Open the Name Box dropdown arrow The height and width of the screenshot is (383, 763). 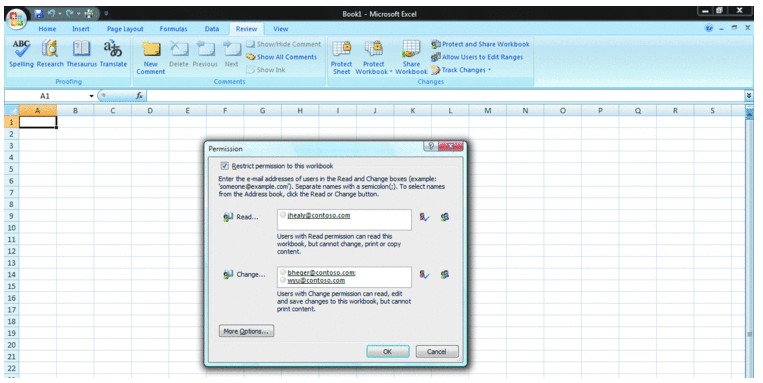[x=91, y=96]
